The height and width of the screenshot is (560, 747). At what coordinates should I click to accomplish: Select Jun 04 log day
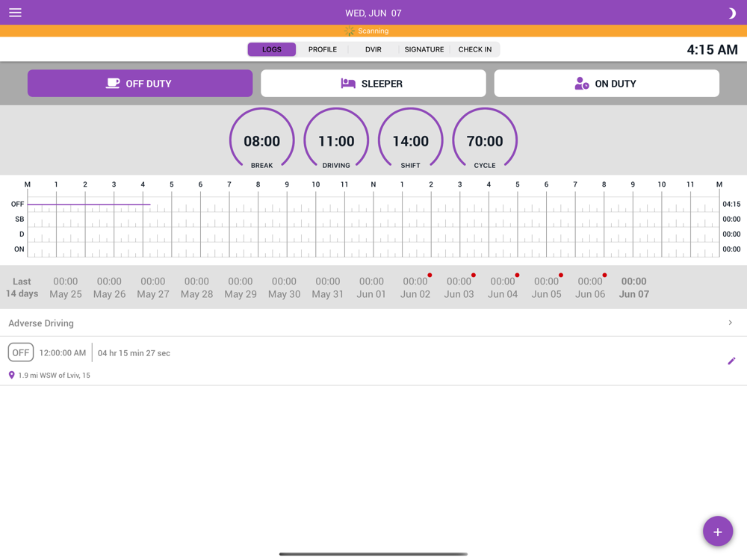[503, 287]
